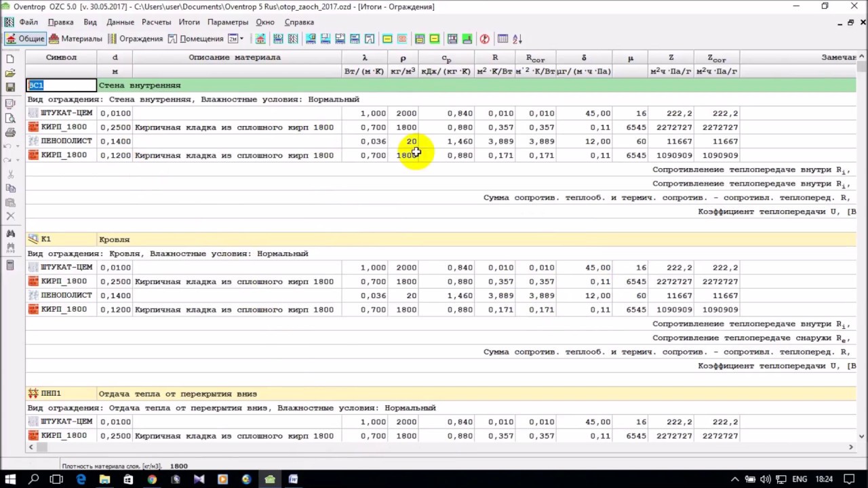Screen dimensions: 868x488
Task: Click the Символ column header
Action: pyautogui.click(x=61, y=58)
